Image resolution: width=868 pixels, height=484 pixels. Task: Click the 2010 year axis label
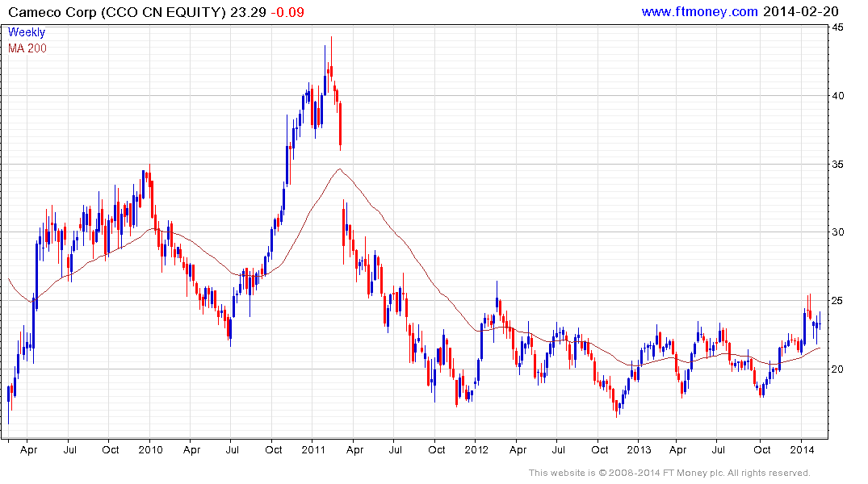150,449
